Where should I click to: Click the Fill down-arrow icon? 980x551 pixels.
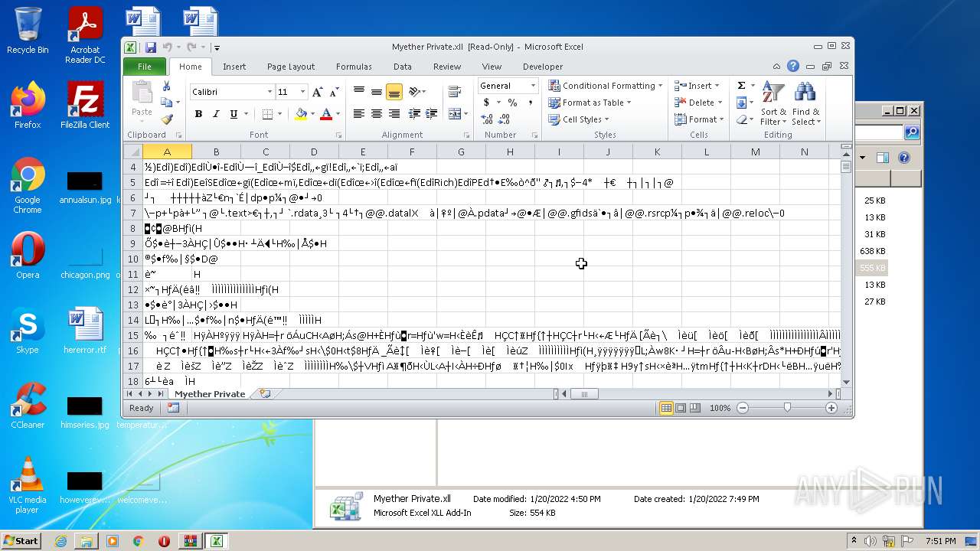(x=741, y=103)
